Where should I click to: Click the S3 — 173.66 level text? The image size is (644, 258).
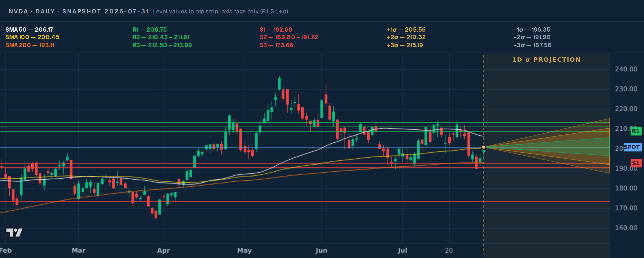276,45
